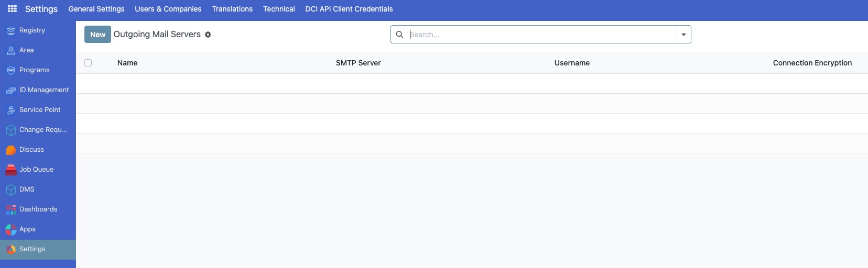Click the magnifier search icon
The height and width of the screenshot is (268, 868).
point(399,35)
